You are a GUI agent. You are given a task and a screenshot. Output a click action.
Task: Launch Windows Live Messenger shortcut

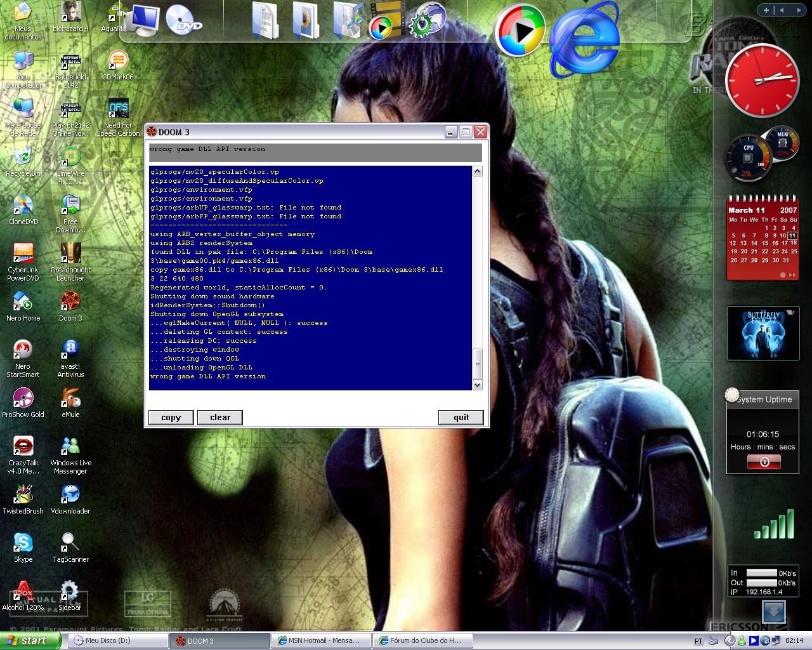(x=70, y=455)
